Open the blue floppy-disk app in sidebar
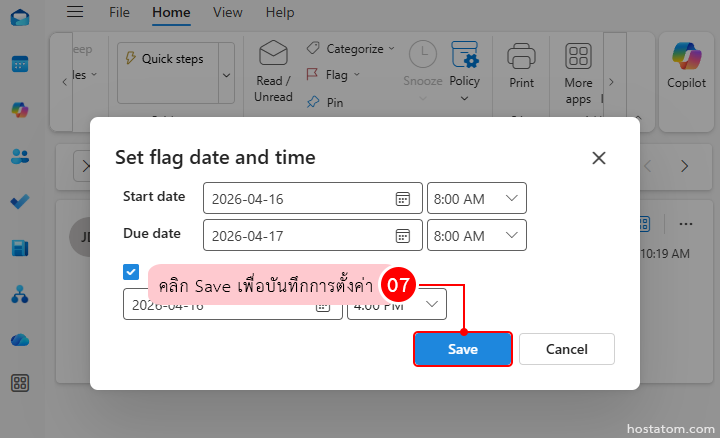720x438 pixels. [20, 248]
